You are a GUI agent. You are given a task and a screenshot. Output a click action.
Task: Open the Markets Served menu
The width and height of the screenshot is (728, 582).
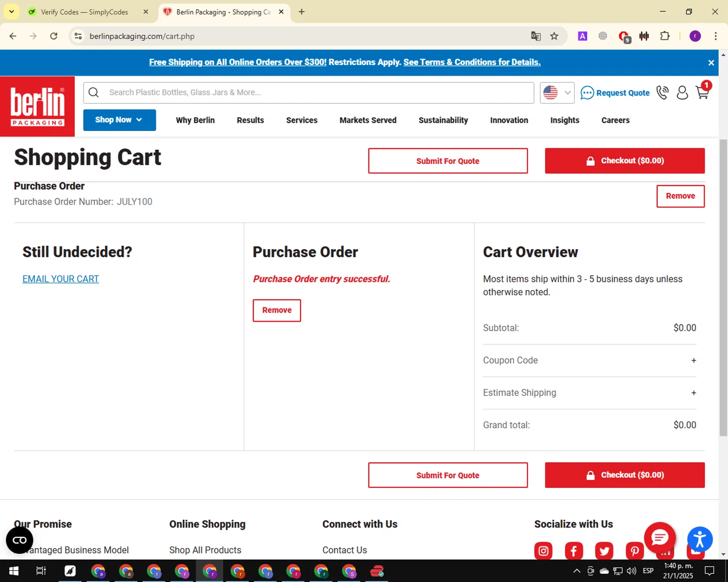[368, 120]
